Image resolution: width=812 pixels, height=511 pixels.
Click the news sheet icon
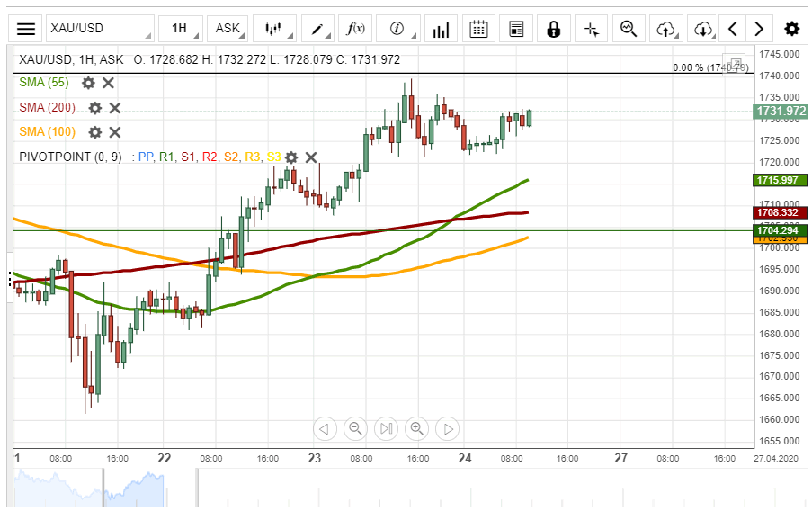[516, 29]
